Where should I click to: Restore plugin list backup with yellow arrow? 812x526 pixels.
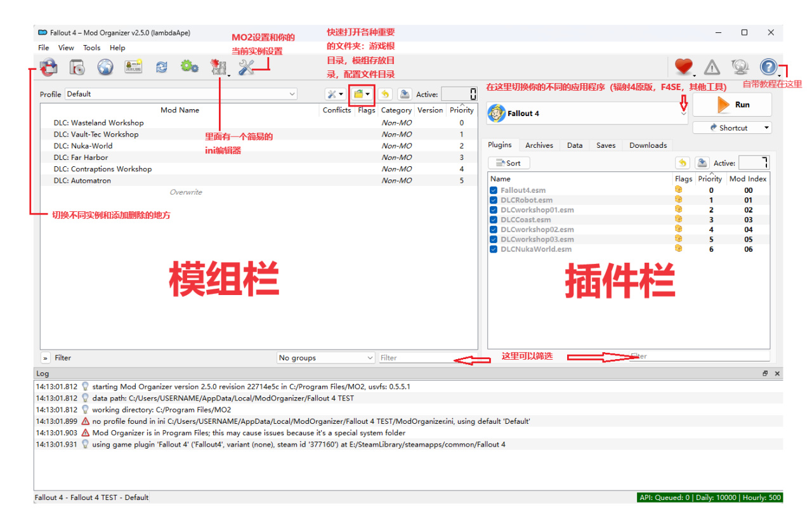(x=683, y=163)
